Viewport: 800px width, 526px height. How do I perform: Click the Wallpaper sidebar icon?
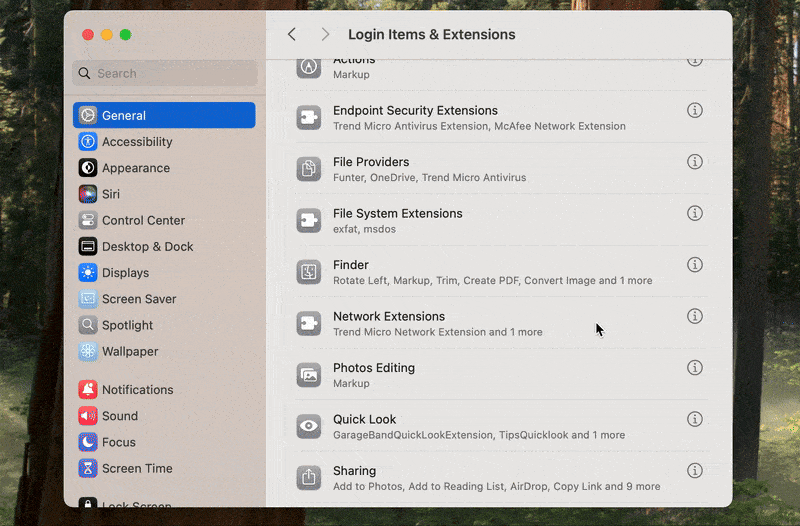point(88,352)
